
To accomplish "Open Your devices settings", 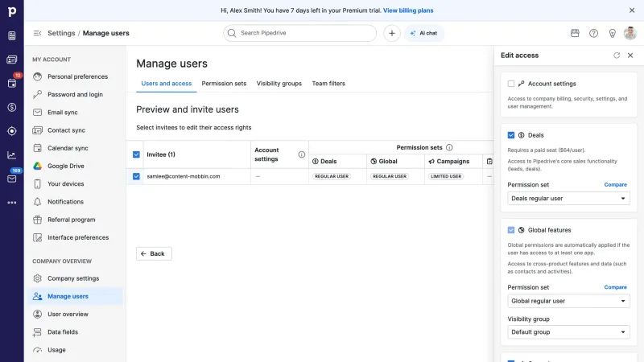I will [75, 184].
